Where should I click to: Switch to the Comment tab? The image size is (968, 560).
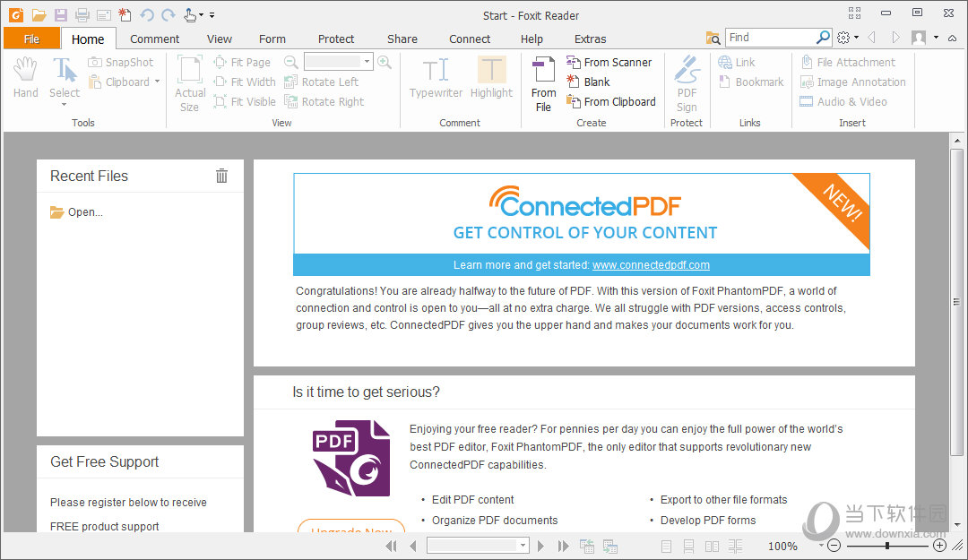(x=154, y=39)
